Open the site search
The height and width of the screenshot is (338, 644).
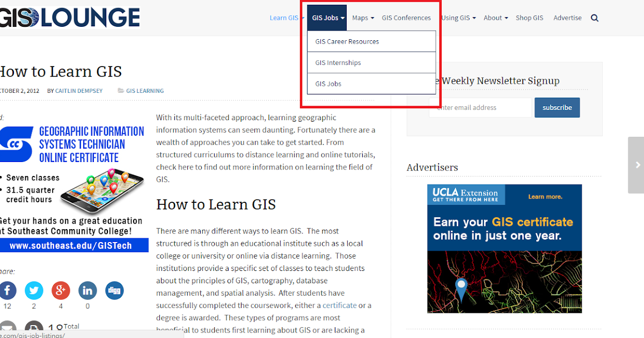594,18
